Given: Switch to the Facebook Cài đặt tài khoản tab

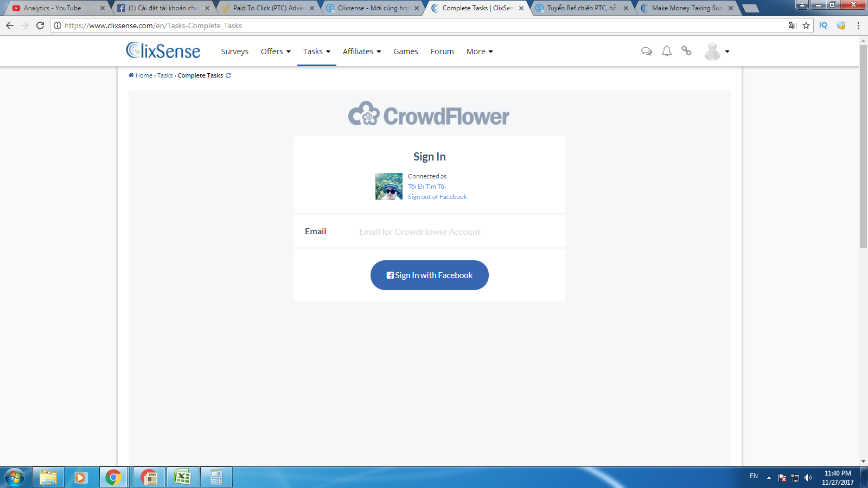Looking at the screenshot, I should coord(164,8).
